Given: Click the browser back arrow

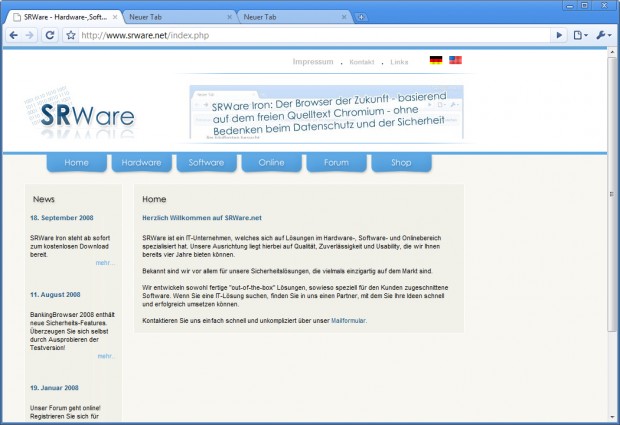Looking at the screenshot, I should point(14,35).
